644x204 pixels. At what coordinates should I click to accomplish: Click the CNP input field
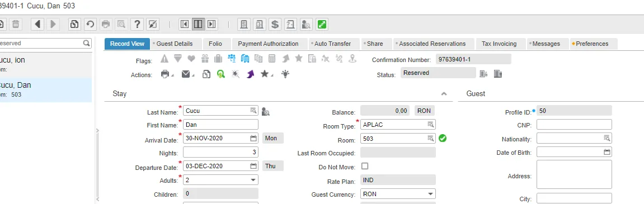click(x=574, y=125)
